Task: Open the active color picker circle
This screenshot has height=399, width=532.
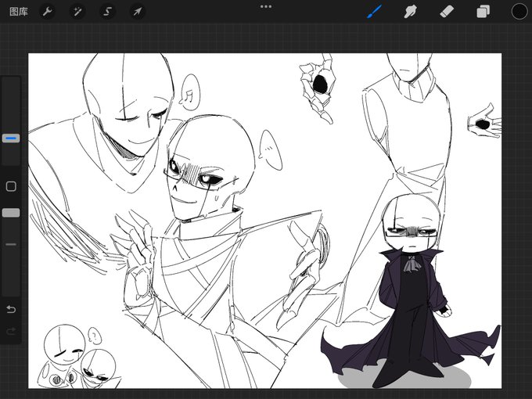Action: [x=519, y=12]
